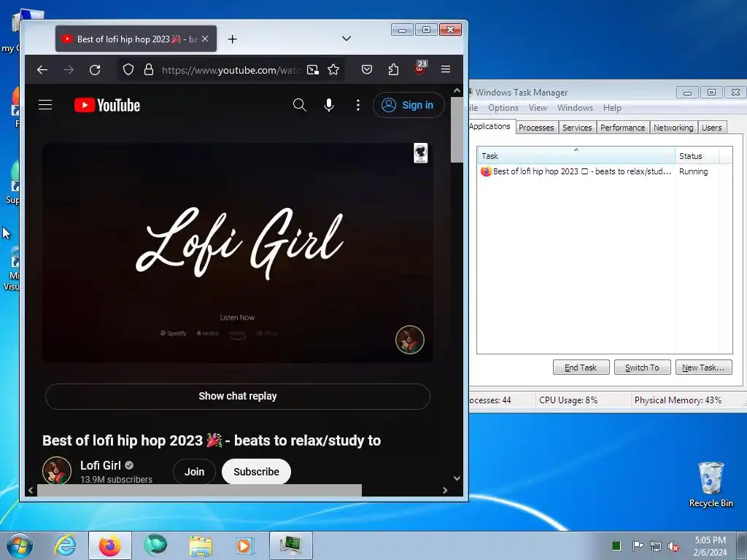Show chat replay
Image resolution: width=747 pixels, height=560 pixels.
click(238, 396)
